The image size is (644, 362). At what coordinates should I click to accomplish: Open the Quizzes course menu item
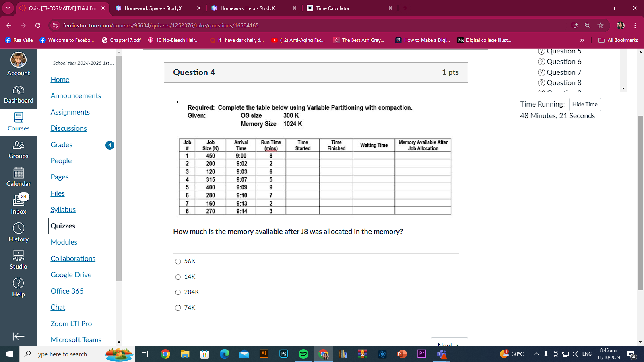click(63, 226)
